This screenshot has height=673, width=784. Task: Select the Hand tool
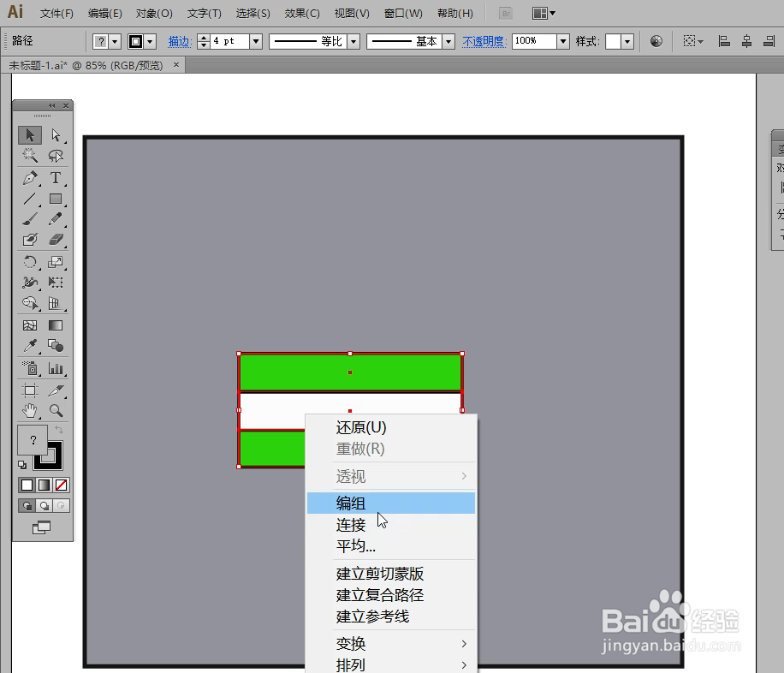pos(30,410)
